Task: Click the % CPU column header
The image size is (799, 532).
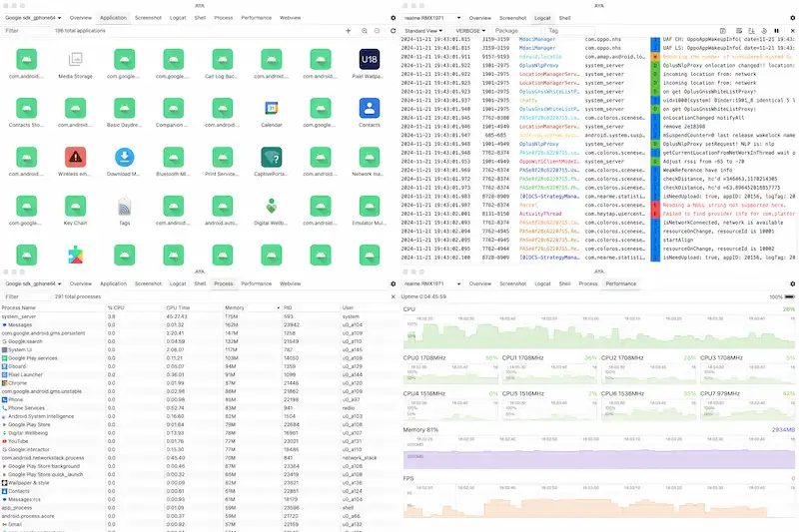Action: [x=118, y=308]
